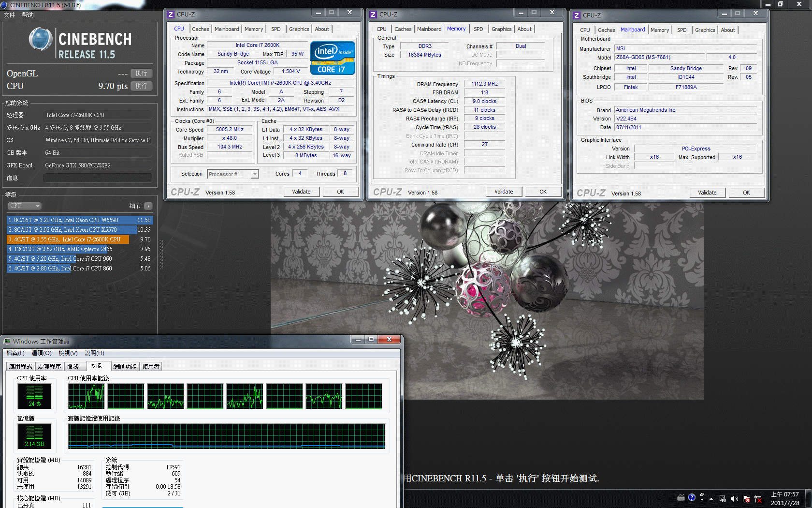
Task: Click the language bar restore icon
Action: 702,495
